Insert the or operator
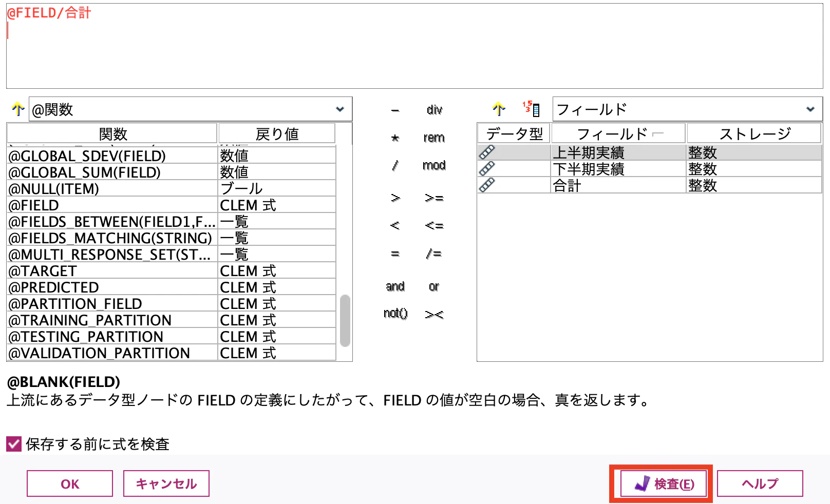Screen dimensions: 830x504 click(434, 286)
